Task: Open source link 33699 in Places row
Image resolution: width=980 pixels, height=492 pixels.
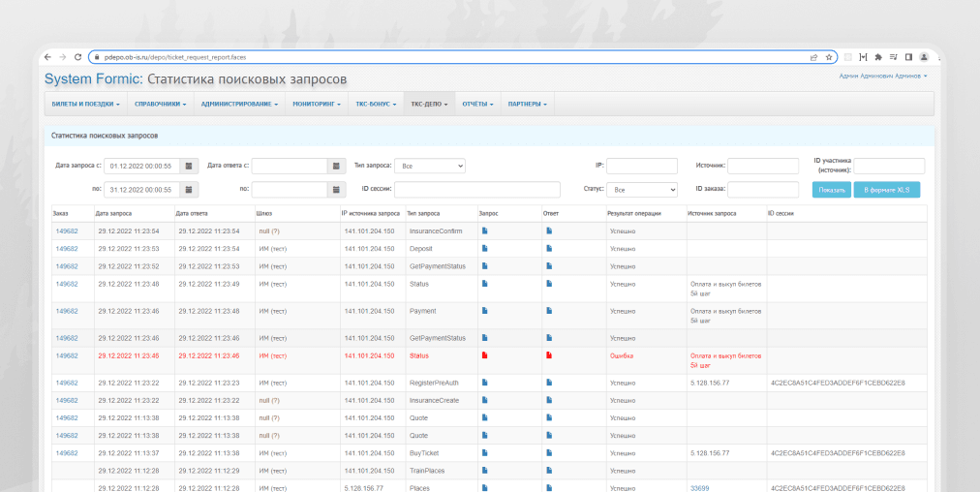Action: 699,488
